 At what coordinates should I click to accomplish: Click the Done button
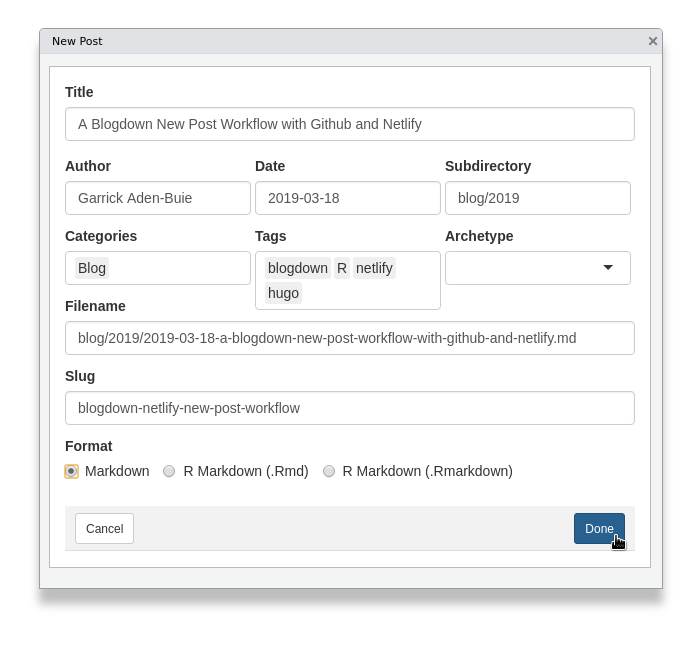coord(599,529)
